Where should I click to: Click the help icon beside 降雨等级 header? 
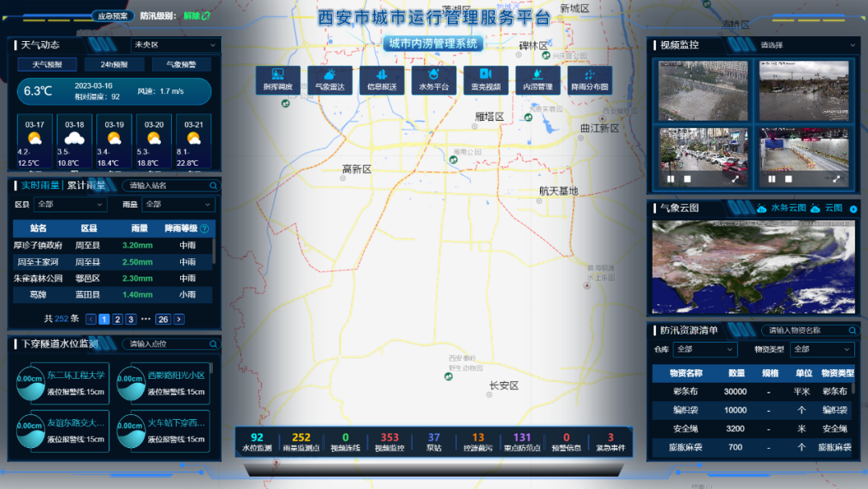(x=205, y=228)
